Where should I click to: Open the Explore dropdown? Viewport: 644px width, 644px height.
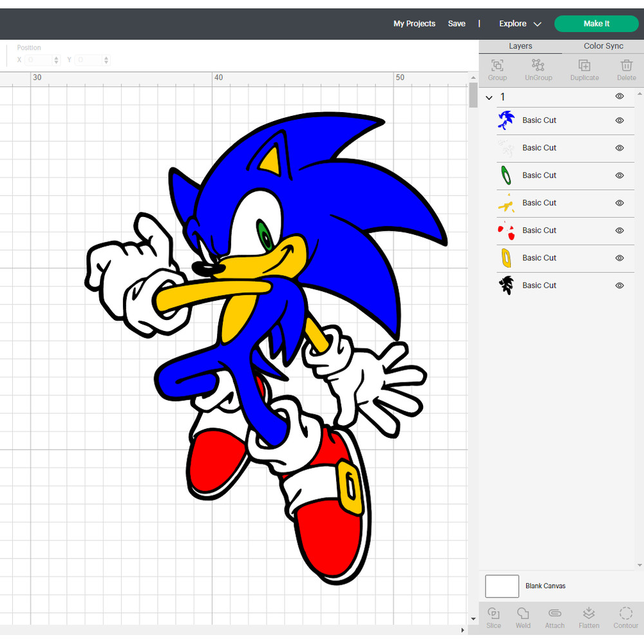tap(519, 23)
